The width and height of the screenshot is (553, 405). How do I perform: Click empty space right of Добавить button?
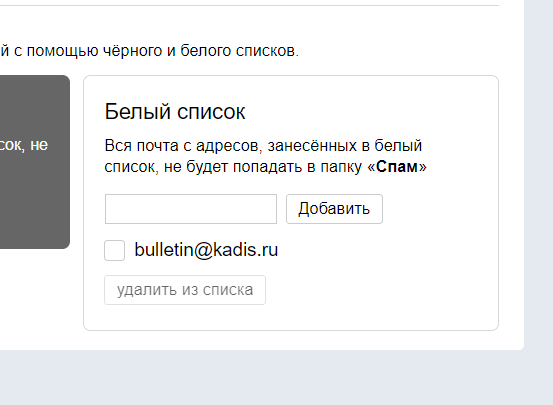point(437,209)
